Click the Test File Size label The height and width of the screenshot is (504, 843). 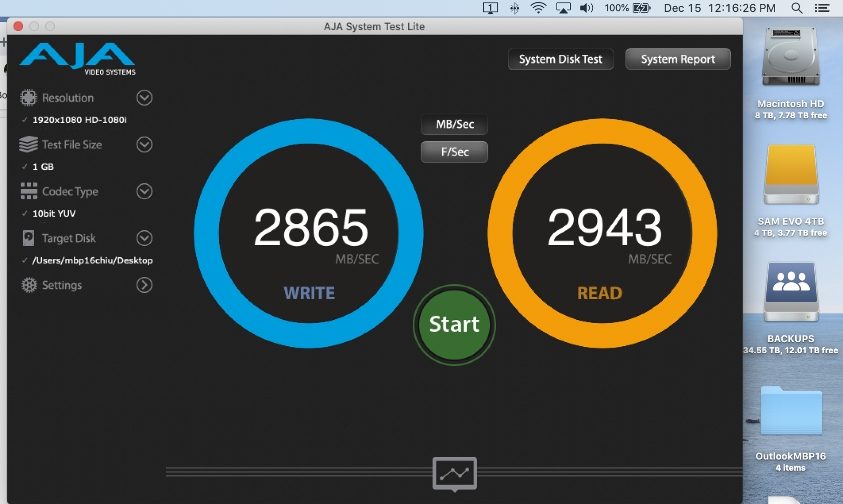[72, 145]
